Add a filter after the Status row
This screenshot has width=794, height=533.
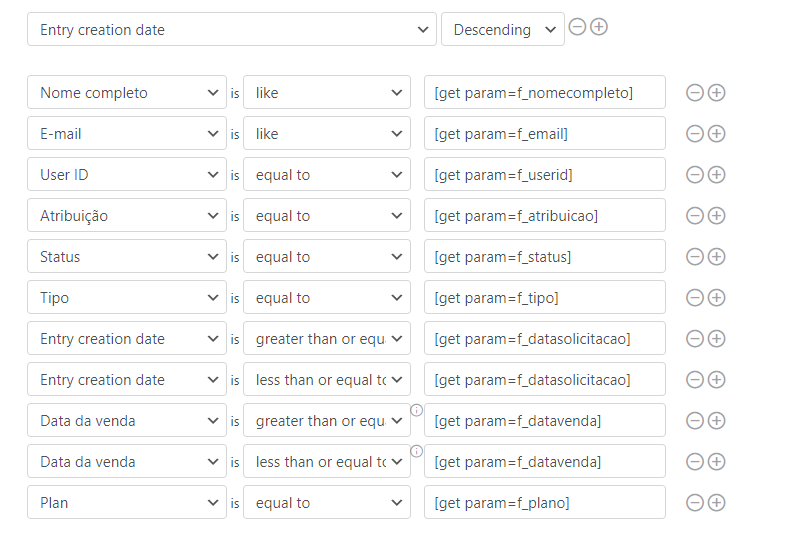click(x=716, y=257)
